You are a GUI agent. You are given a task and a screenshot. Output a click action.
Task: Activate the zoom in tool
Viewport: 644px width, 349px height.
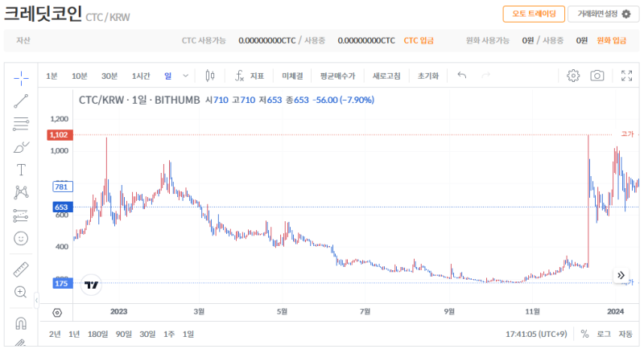(21, 292)
